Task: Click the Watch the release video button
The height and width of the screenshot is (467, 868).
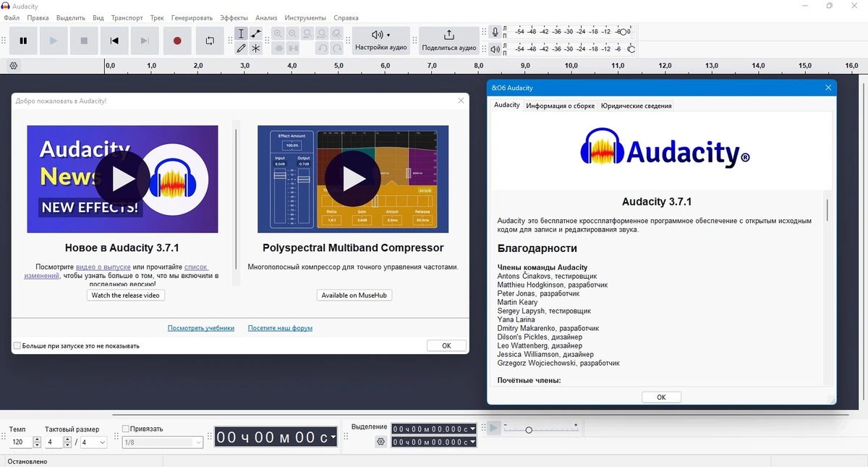Action: click(127, 295)
